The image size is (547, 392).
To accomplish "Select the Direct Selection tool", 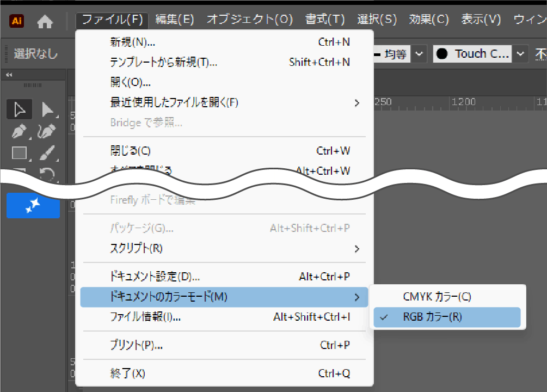I will tap(47, 109).
